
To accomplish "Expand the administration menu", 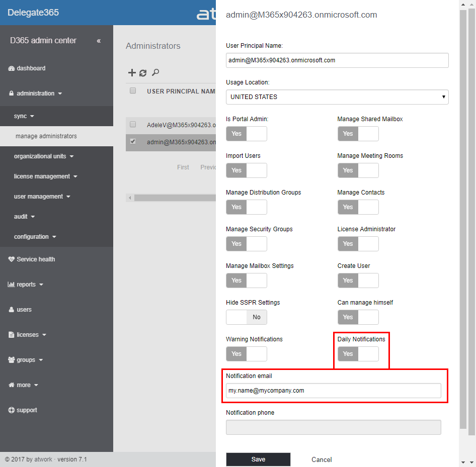I will pos(36,94).
